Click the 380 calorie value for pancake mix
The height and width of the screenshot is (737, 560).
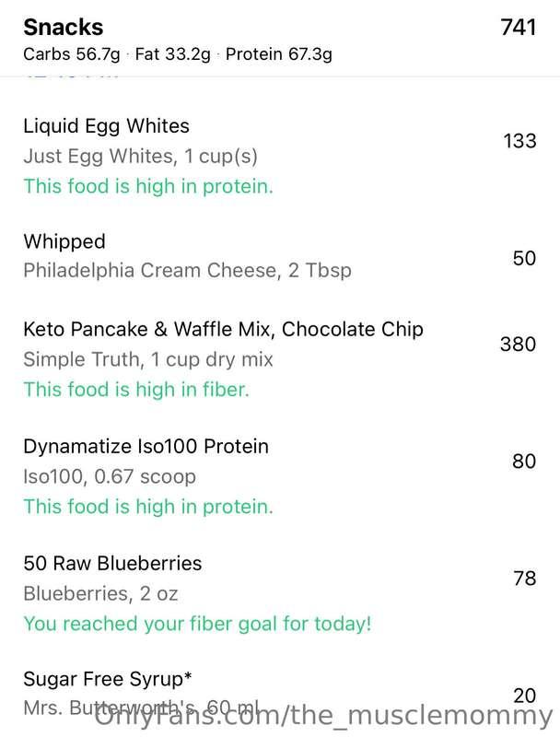click(x=519, y=344)
